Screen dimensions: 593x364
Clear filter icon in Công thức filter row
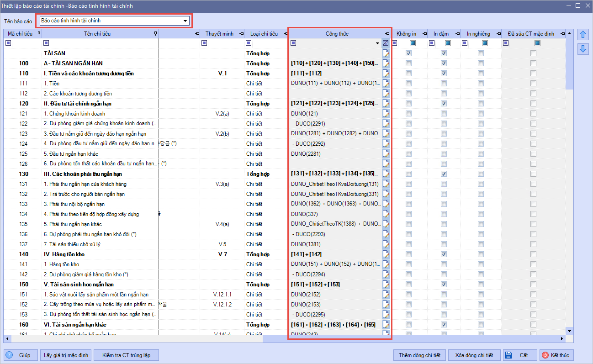[x=386, y=43]
